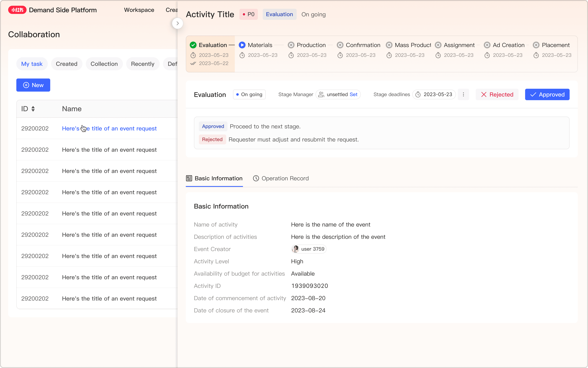This screenshot has height=368, width=588.
Task: Click the Stage Manager person icon
Action: pyautogui.click(x=321, y=94)
